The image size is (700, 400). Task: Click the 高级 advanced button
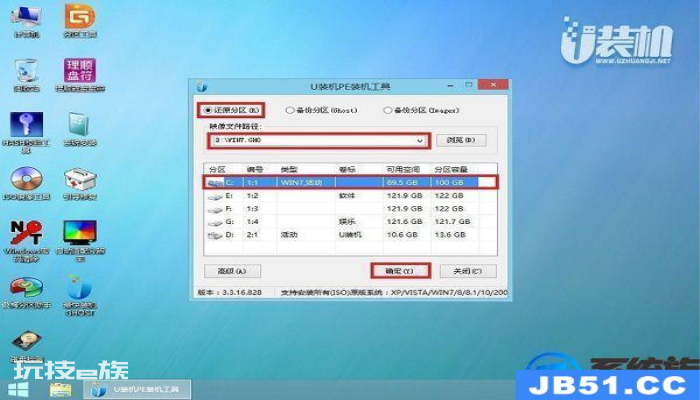click(x=232, y=271)
